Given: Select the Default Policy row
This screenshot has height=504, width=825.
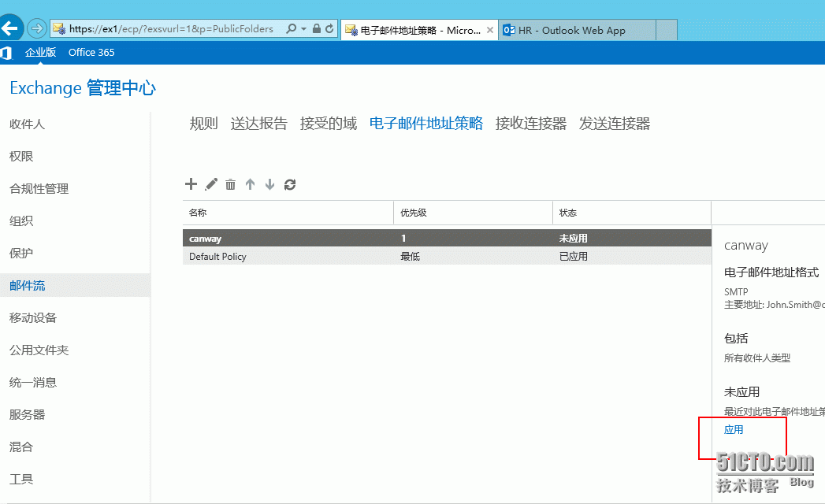Looking at the screenshot, I should 448,256.
